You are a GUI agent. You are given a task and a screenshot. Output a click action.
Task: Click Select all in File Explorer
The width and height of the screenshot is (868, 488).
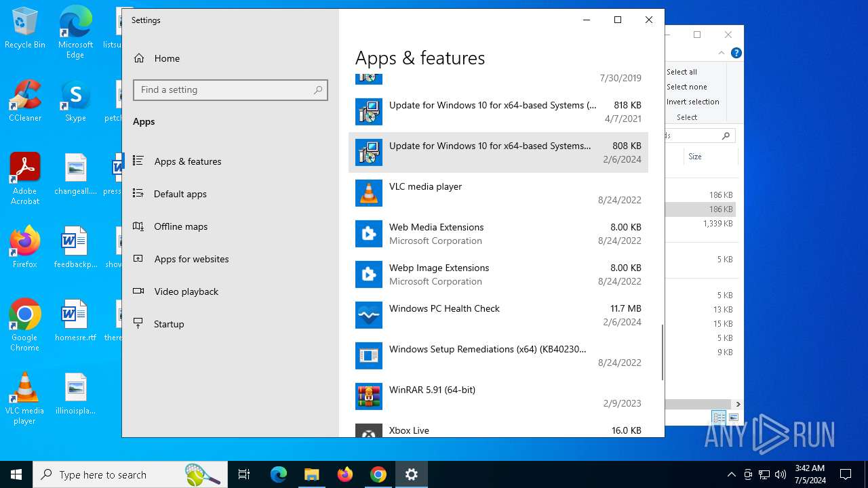tap(682, 72)
